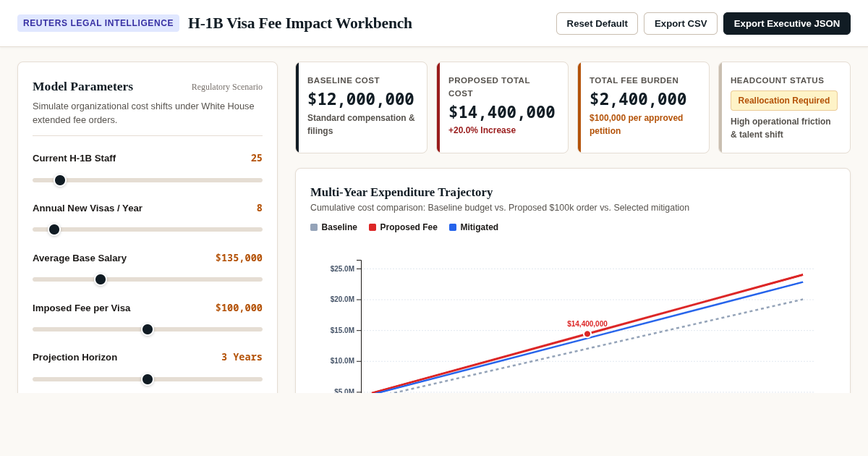Image resolution: width=868 pixels, height=456 pixels.
Task: Click the '3 Years' horizon value
Action: coord(242,357)
